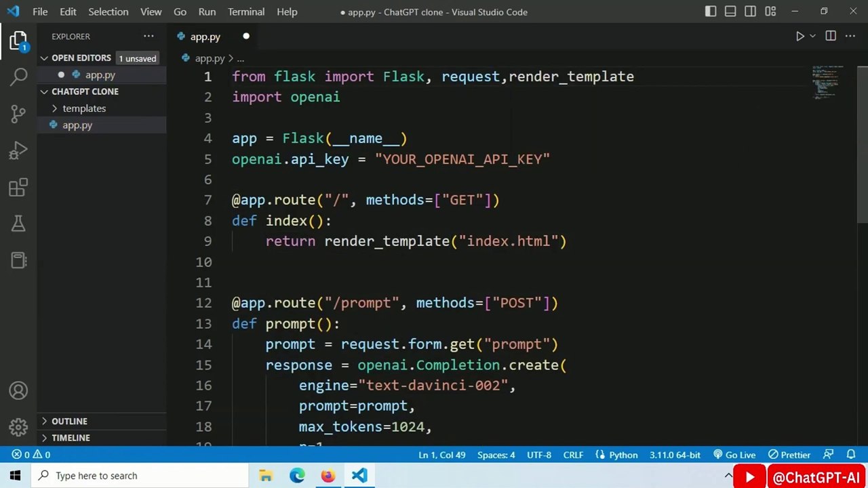
Task: Run Python file with the play button
Action: click(x=800, y=37)
